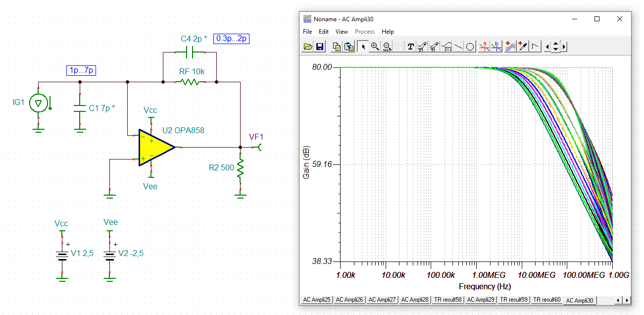Click the Copy icon in the toolbar
The height and width of the screenshot is (315, 644).
click(x=337, y=47)
